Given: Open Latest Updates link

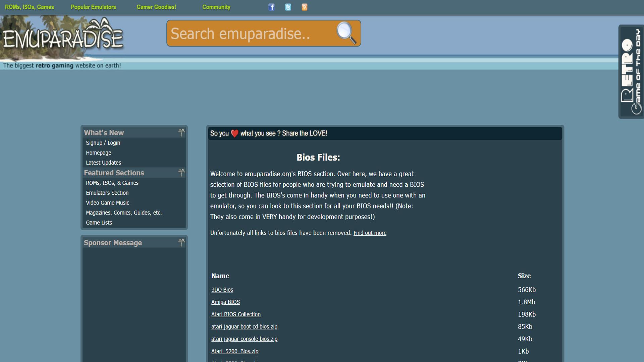Looking at the screenshot, I should pos(103,163).
